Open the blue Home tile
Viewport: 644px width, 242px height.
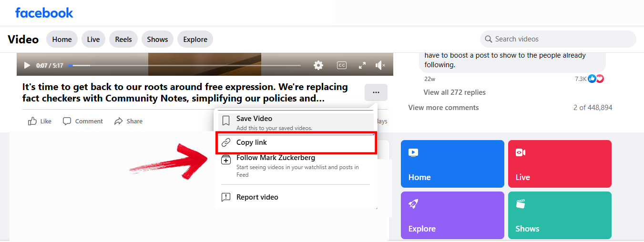point(452,164)
